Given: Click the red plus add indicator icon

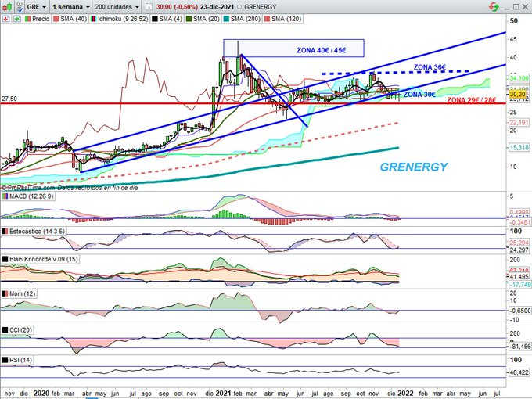Looking at the screenshot, I should pyautogui.click(x=5, y=19).
